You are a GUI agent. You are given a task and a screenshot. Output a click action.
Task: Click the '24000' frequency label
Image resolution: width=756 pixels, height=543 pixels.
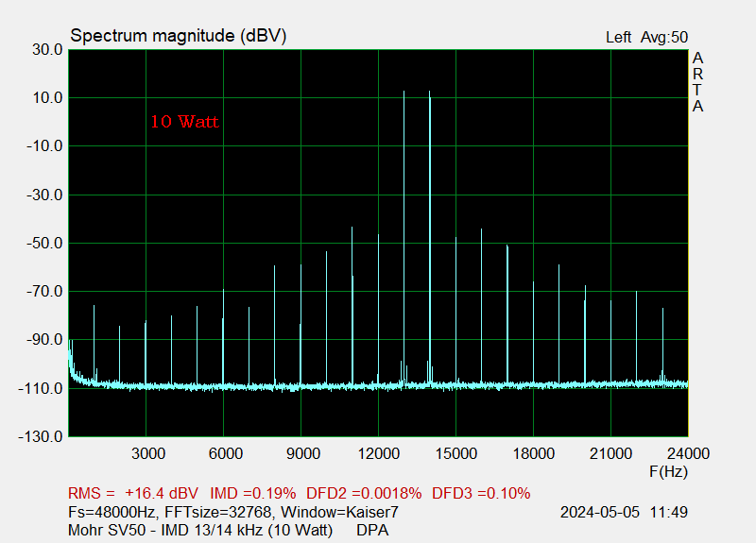click(689, 453)
